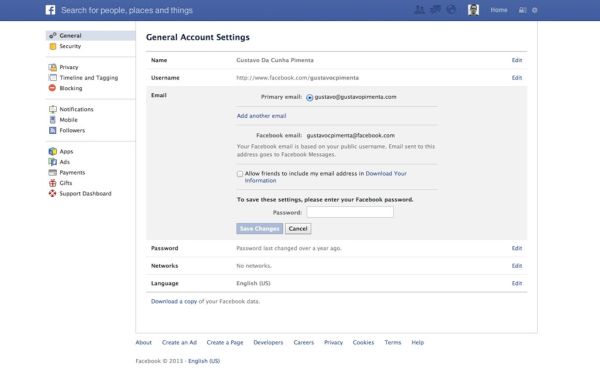600x383 pixels.
Task: Click the profile picture thumbnail
Action: pyautogui.click(x=473, y=10)
